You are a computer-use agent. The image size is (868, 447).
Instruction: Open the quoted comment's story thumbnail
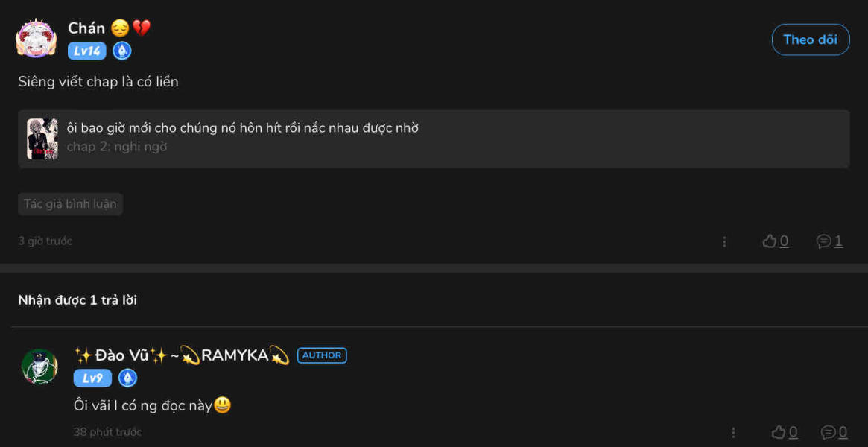pyautogui.click(x=42, y=139)
